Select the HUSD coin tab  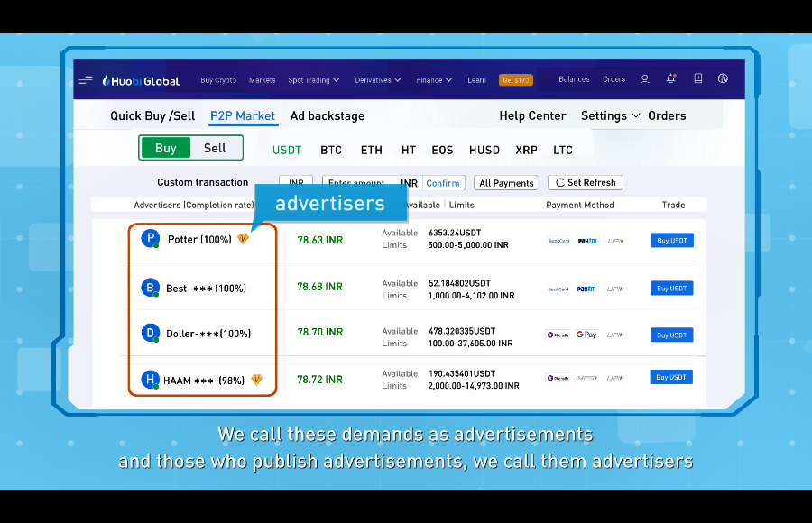(484, 151)
